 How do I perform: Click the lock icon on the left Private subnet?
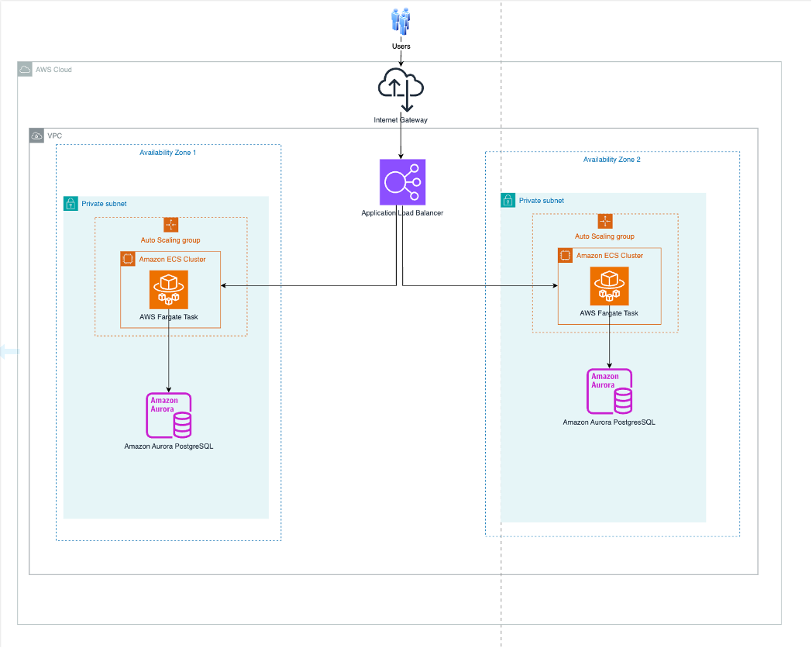(x=70, y=203)
